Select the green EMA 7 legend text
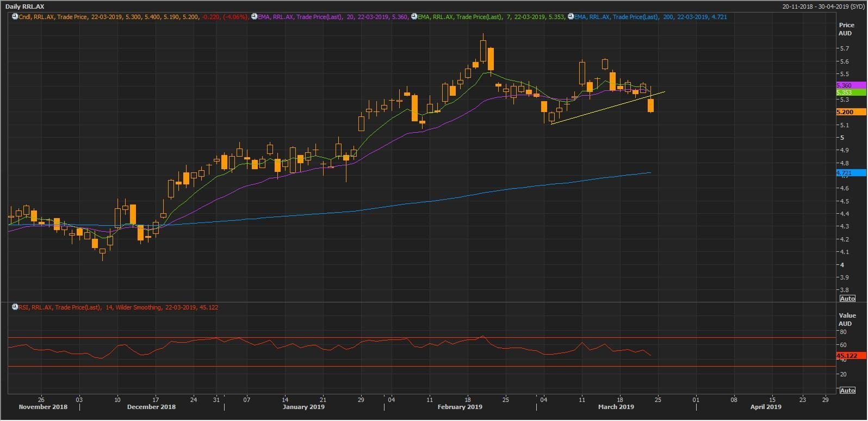The height and width of the screenshot is (421, 868). tap(491, 17)
